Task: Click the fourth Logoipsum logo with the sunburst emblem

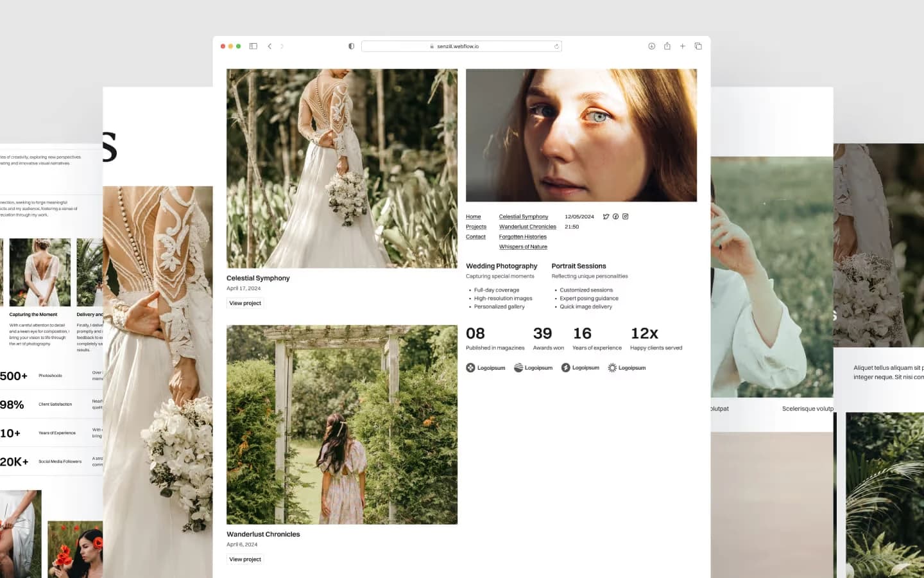Action: (x=627, y=368)
